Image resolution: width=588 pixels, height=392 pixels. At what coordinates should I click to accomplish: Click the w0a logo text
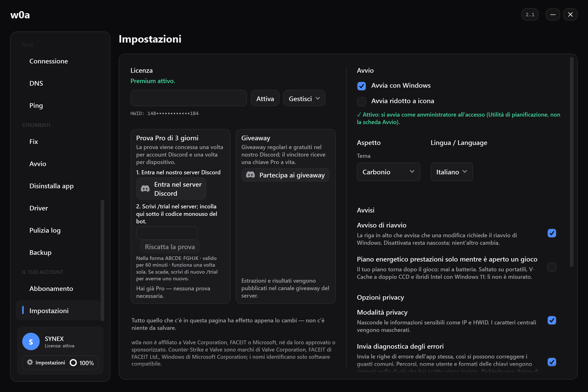point(20,15)
